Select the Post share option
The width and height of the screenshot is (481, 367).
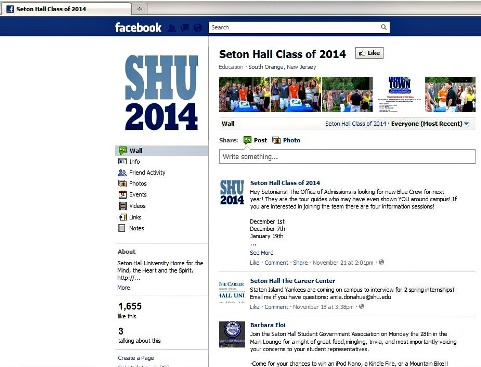(255, 140)
